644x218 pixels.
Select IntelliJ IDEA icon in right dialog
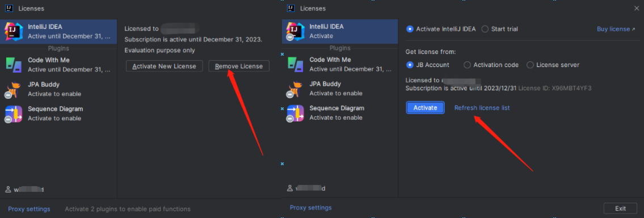click(x=295, y=31)
